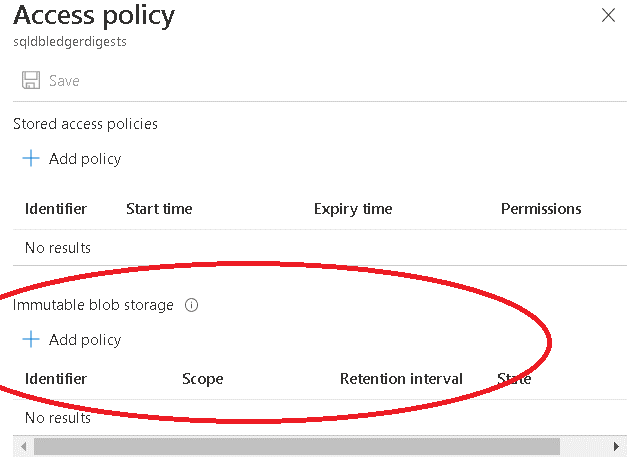Click the plus icon under Immutable blob storage
The width and height of the screenshot is (641, 471).
point(31,339)
